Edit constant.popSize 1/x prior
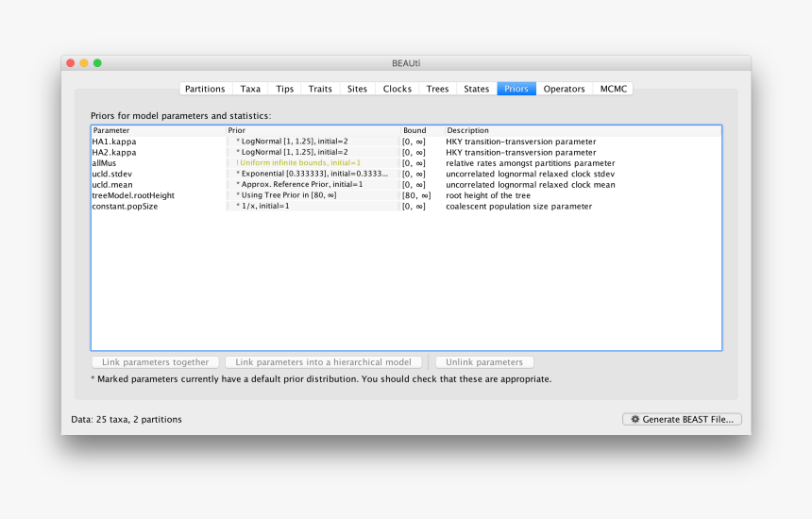The image size is (812, 519). (x=313, y=207)
